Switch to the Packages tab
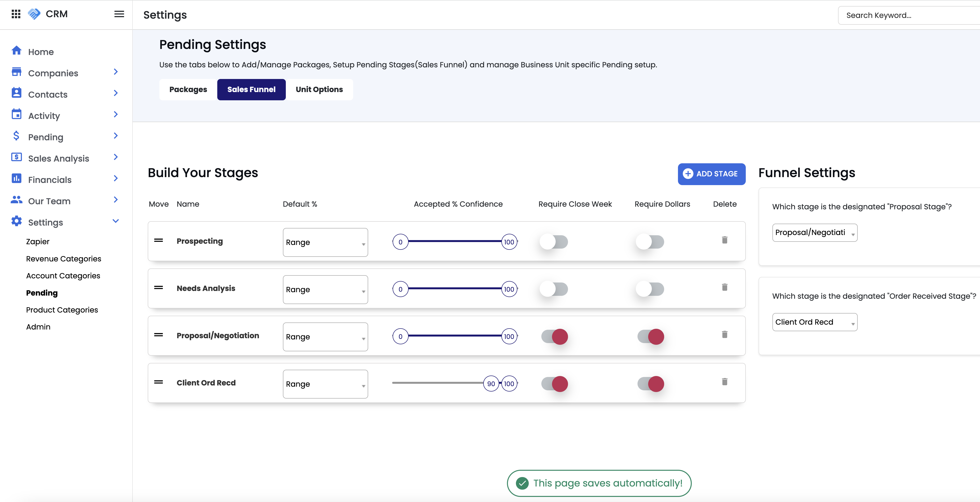 [188, 89]
